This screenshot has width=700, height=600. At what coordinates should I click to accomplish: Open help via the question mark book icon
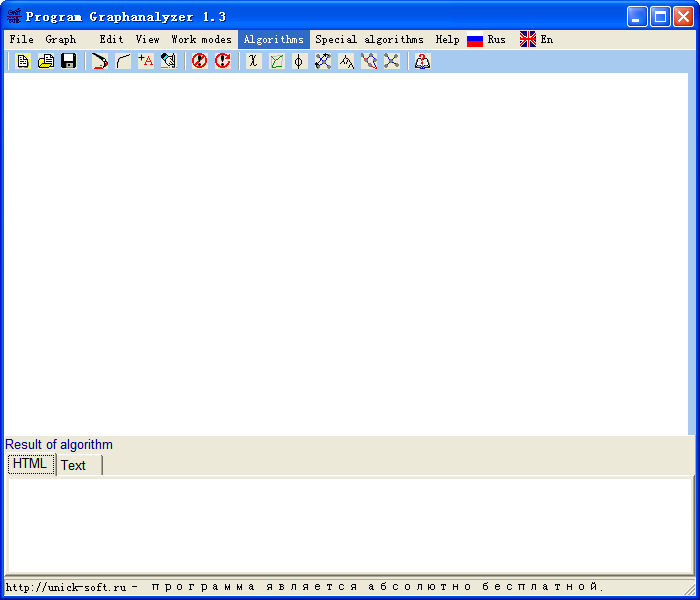pos(422,61)
